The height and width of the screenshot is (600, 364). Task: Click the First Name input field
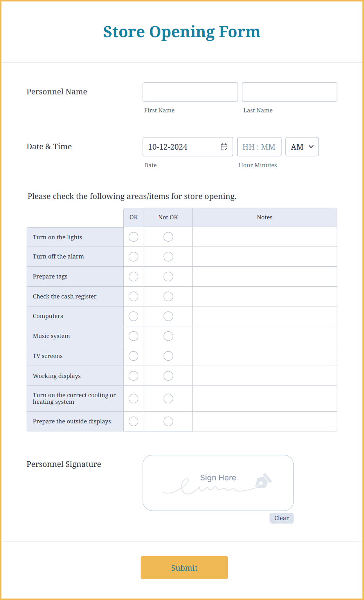[x=190, y=92]
